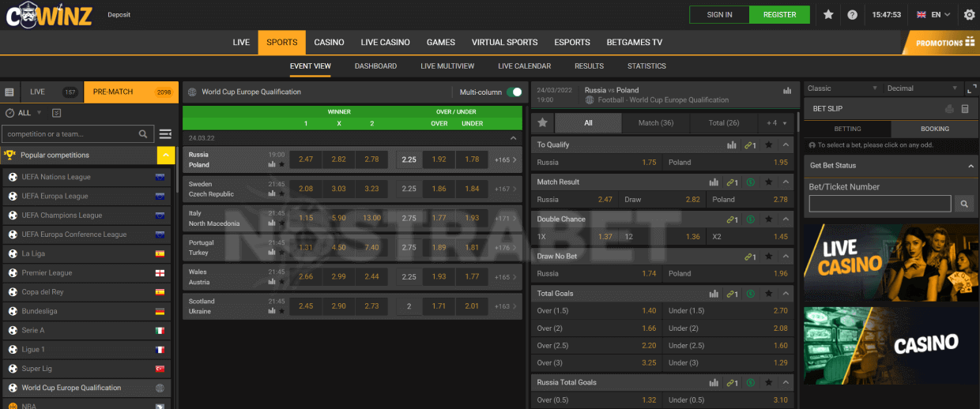This screenshot has height=409, width=980.
Task: Open the Bet Slip calculator icon
Action: click(x=965, y=109)
